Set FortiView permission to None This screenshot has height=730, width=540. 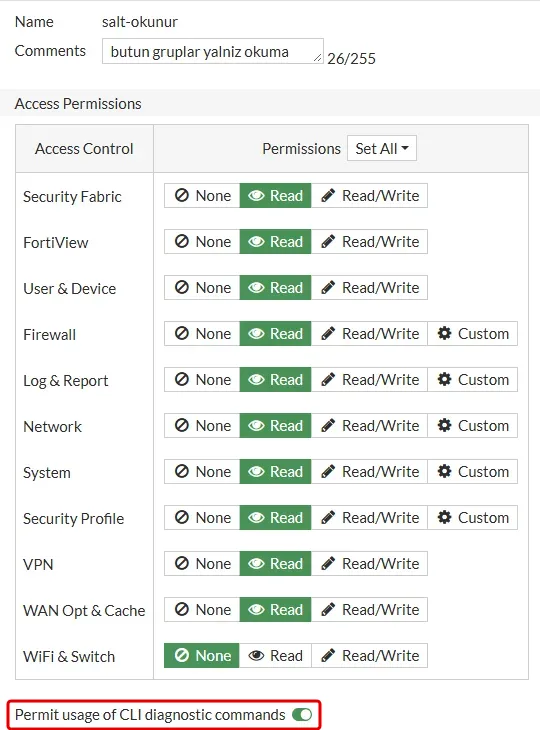202,242
